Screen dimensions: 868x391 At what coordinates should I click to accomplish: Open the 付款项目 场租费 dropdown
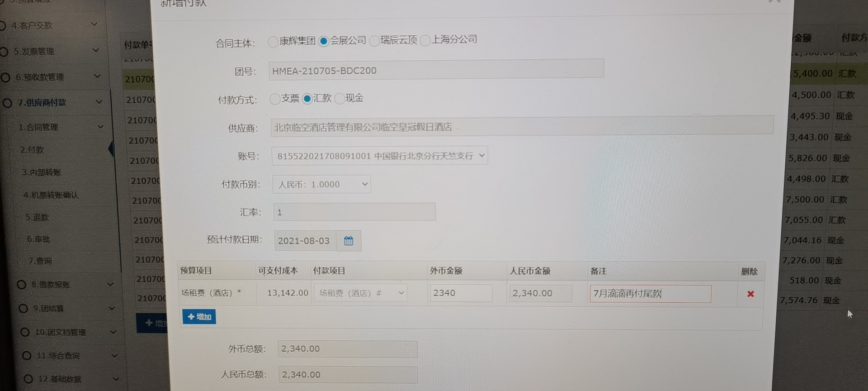click(361, 293)
